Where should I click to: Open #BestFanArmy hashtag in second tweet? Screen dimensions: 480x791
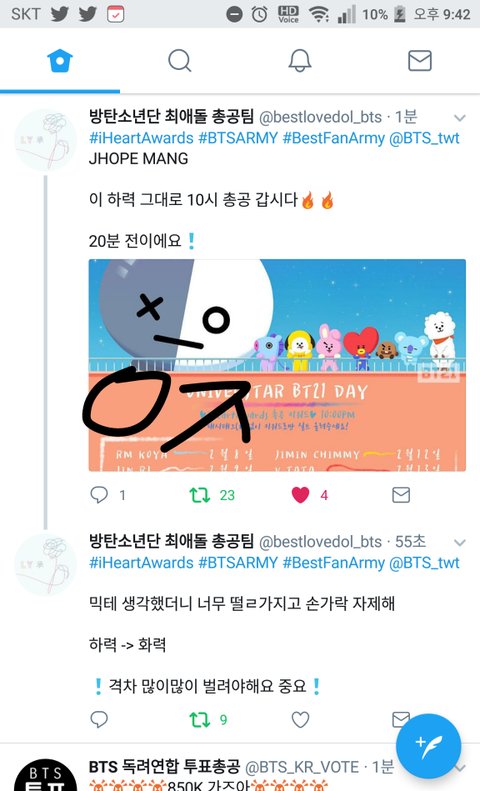[x=333, y=562]
